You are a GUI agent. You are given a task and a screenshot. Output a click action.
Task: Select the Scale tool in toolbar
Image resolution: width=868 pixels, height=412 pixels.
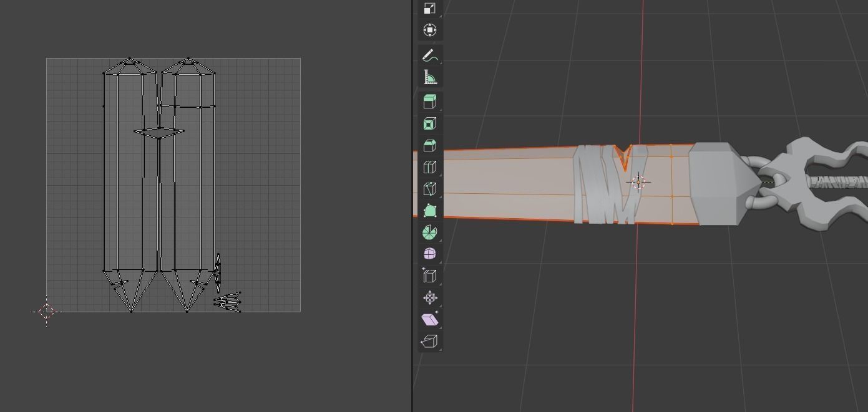click(429, 8)
